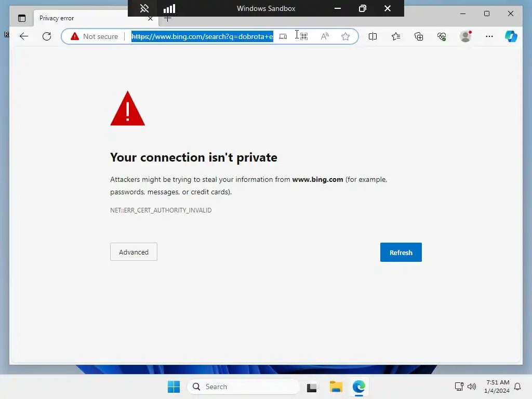Click the signal strength bars in Sandbox bar

pos(169,8)
